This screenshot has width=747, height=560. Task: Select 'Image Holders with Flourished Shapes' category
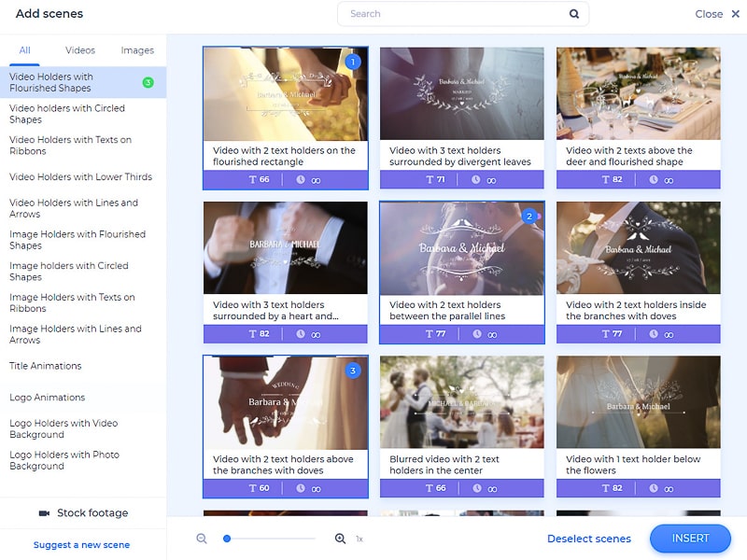83,240
